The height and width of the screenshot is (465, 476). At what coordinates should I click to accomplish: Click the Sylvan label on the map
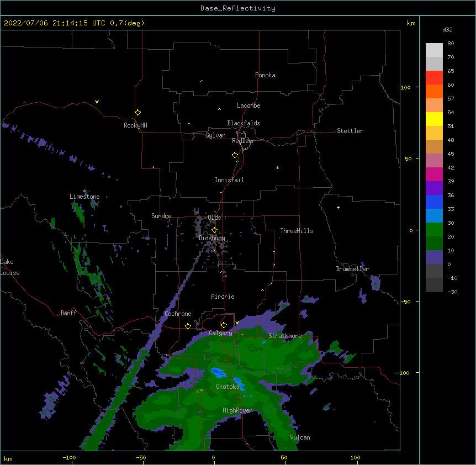coord(215,135)
